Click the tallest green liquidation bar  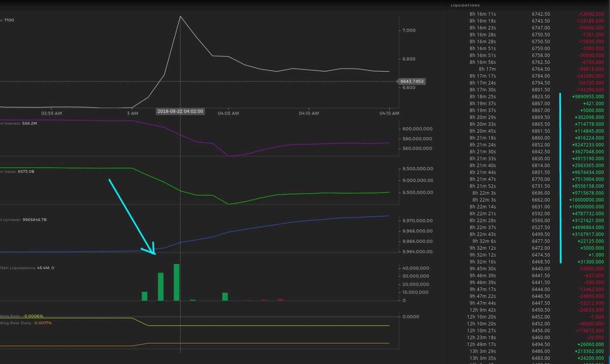pyautogui.click(x=176, y=282)
